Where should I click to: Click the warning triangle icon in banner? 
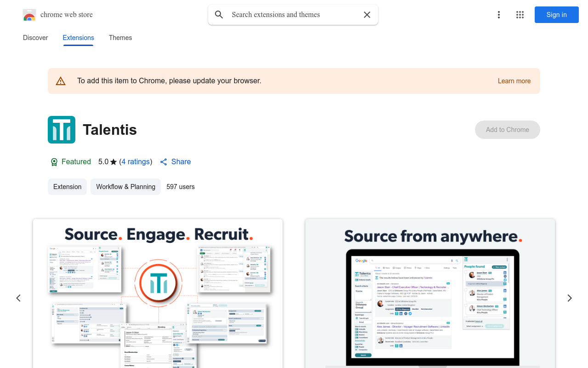coord(61,81)
